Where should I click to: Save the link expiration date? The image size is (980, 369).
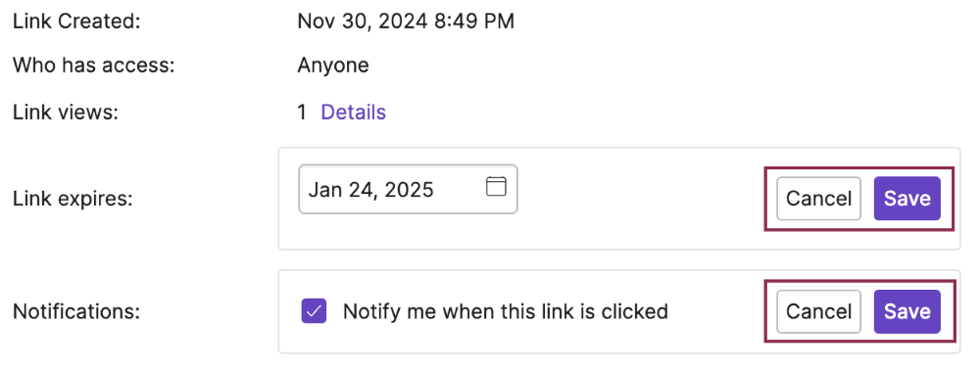tap(906, 199)
